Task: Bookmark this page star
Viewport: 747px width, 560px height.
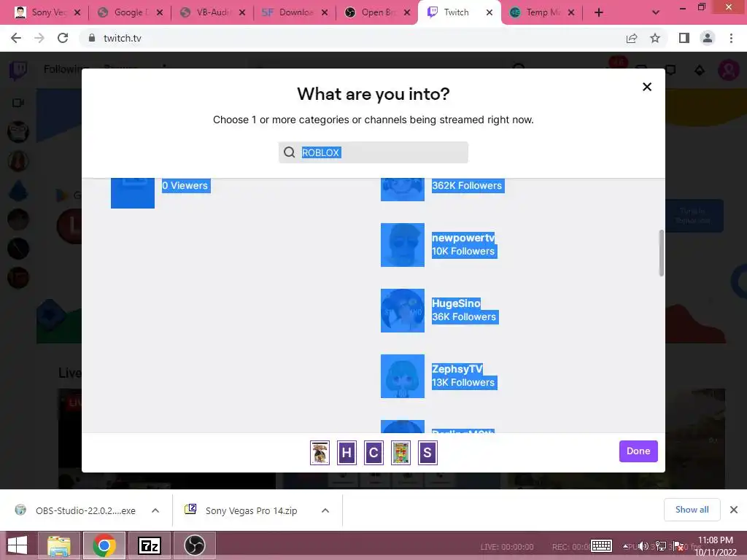Action: click(x=655, y=38)
